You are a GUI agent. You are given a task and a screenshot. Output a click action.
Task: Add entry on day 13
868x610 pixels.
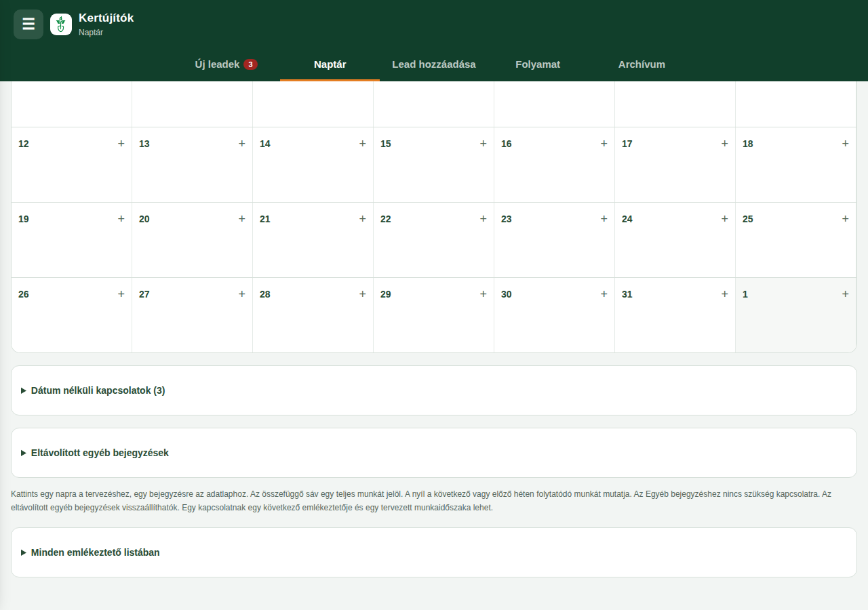click(242, 144)
